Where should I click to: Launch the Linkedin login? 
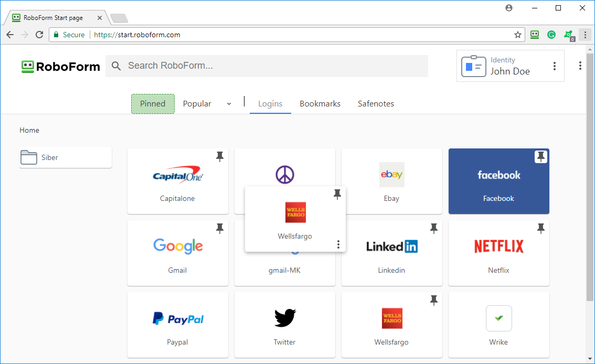[391, 253]
